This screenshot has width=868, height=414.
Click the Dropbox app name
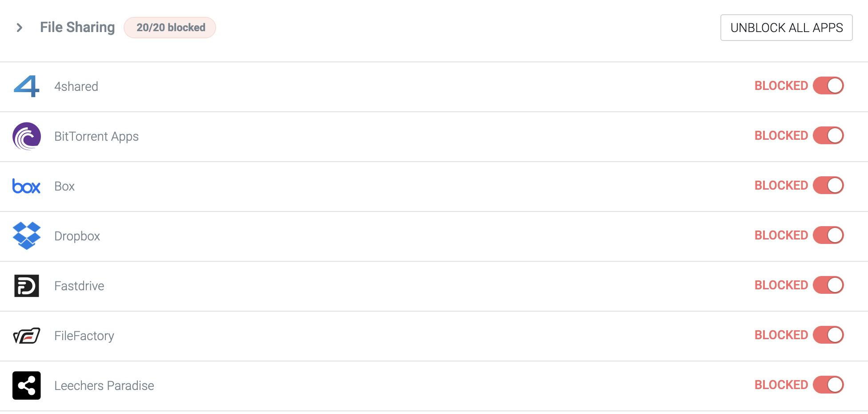pos(77,236)
